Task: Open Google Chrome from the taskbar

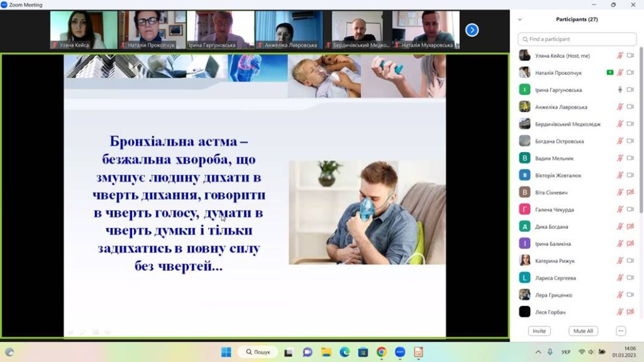Action: pos(381,352)
